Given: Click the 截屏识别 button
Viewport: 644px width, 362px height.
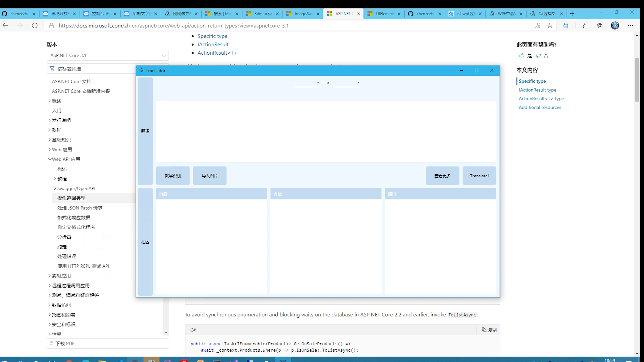Looking at the screenshot, I should pos(173,176).
